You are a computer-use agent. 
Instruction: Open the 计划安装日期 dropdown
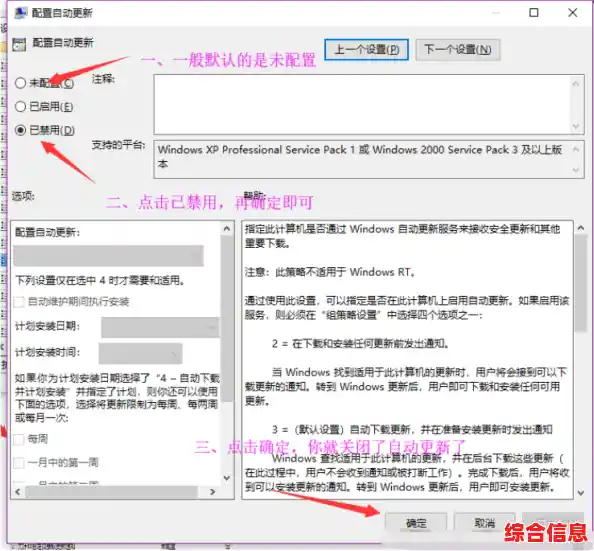point(160,327)
